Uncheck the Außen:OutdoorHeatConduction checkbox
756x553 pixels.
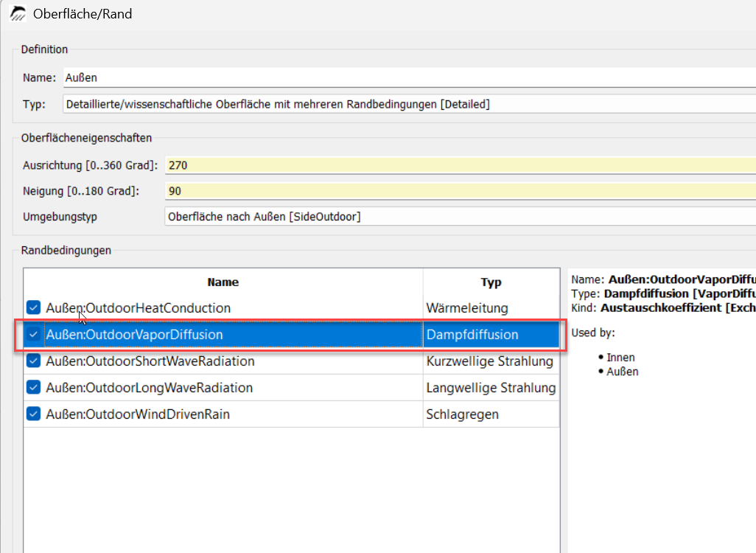34,307
